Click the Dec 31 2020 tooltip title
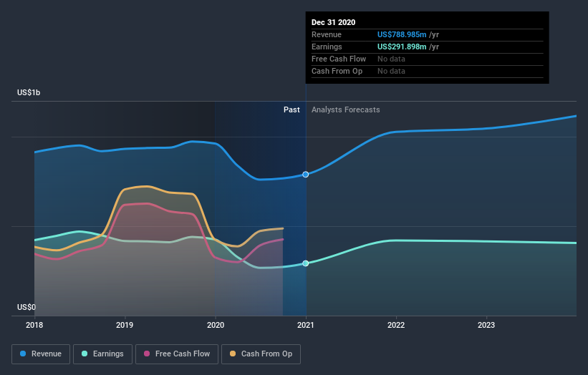The width and height of the screenshot is (588, 375). pyautogui.click(x=333, y=22)
